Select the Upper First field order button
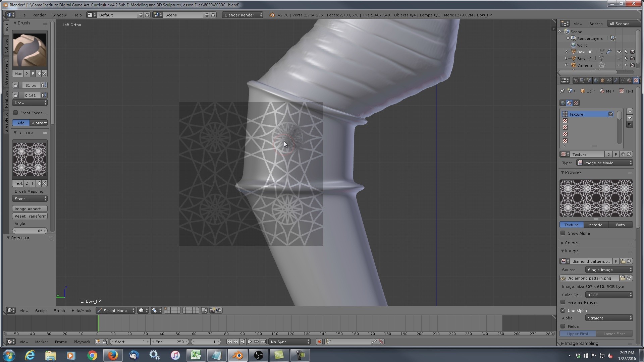Viewport: 644px width, 362px height. tap(578, 334)
